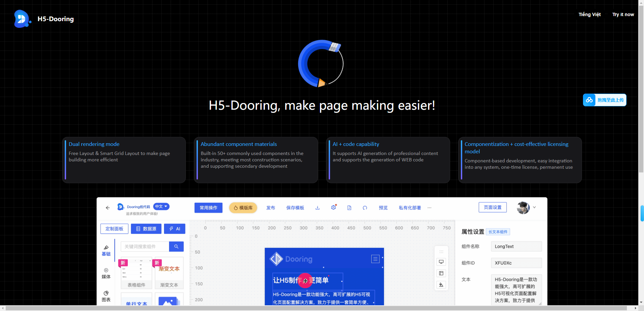The image size is (644, 311).
Task: Click the 组件ID field containing XFU0Xc
Action: [516, 263]
